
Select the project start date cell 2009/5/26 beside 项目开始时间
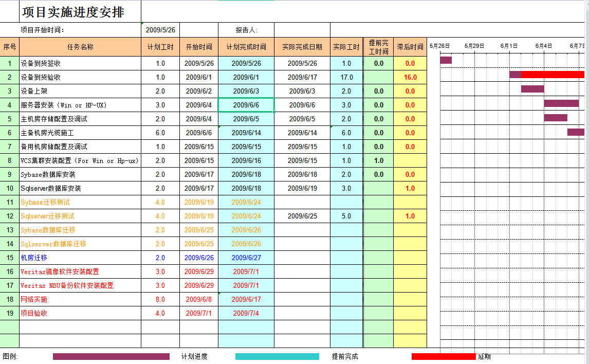(x=160, y=30)
